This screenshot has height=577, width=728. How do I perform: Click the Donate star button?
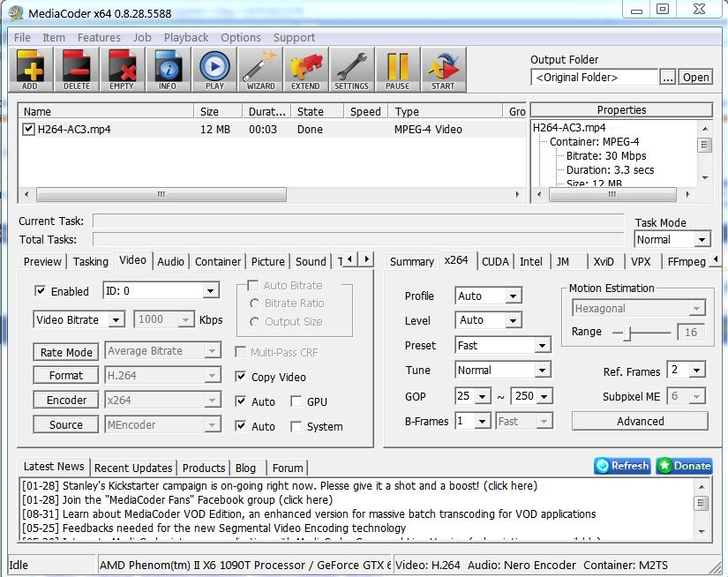(685, 466)
